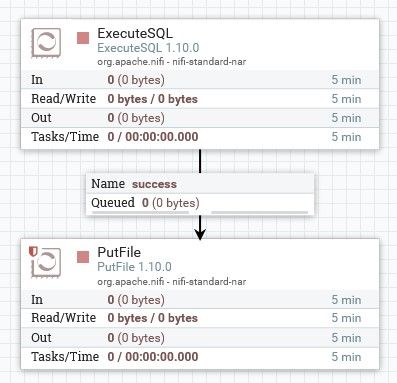Click the ExecuteSQL 1.10.0 version text
This screenshot has width=397, height=383.
click(x=148, y=48)
